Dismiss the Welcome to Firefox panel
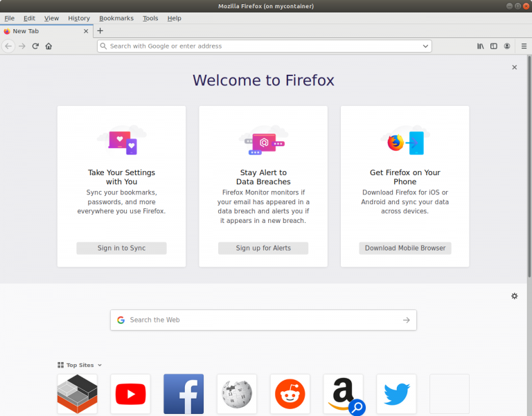532x416 pixels. (x=514, y=67)
